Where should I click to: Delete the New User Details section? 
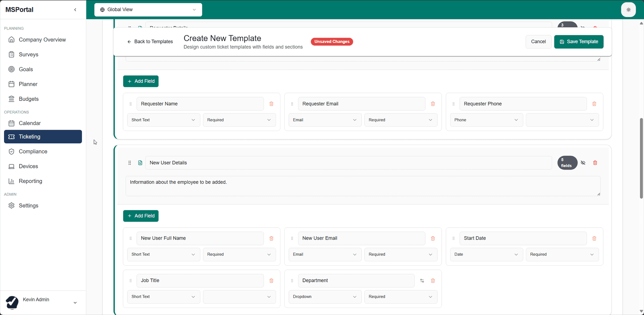coord(595,163)
